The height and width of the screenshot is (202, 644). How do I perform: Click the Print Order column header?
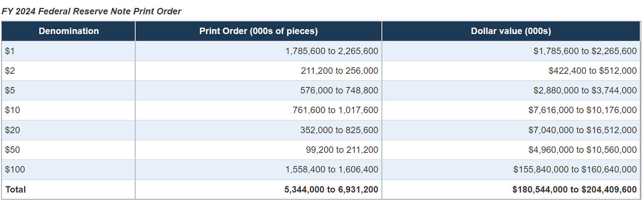(258, 31)
